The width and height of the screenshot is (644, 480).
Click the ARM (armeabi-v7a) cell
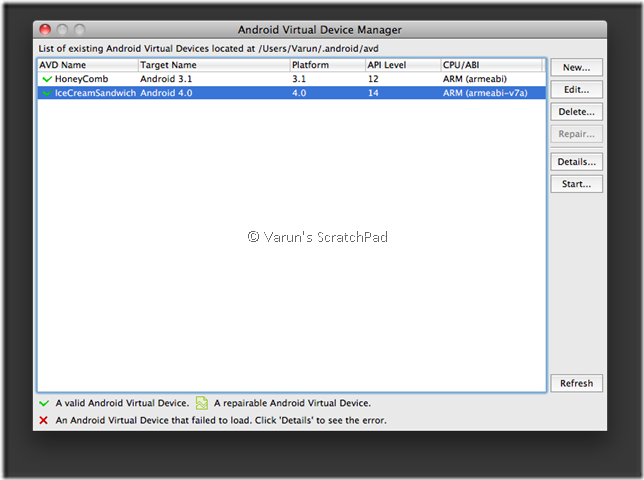(x=485, y=93)
